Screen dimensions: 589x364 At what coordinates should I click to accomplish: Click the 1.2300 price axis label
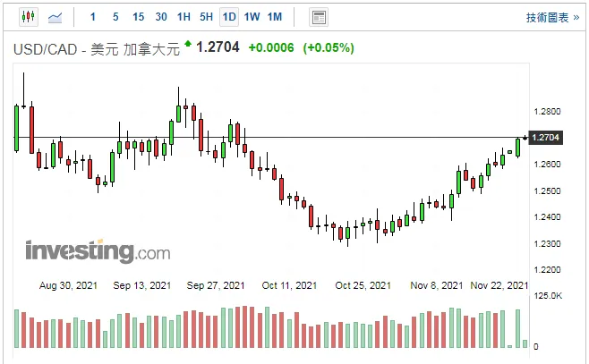point(547,244)
